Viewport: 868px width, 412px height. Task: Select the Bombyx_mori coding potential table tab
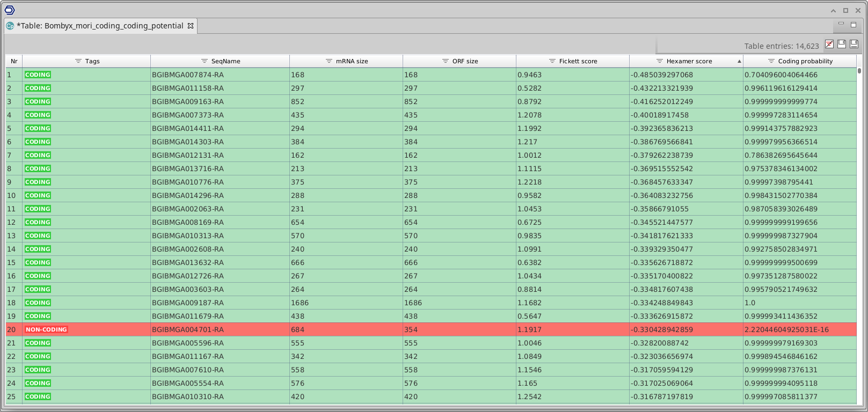[x=100, y=26]
